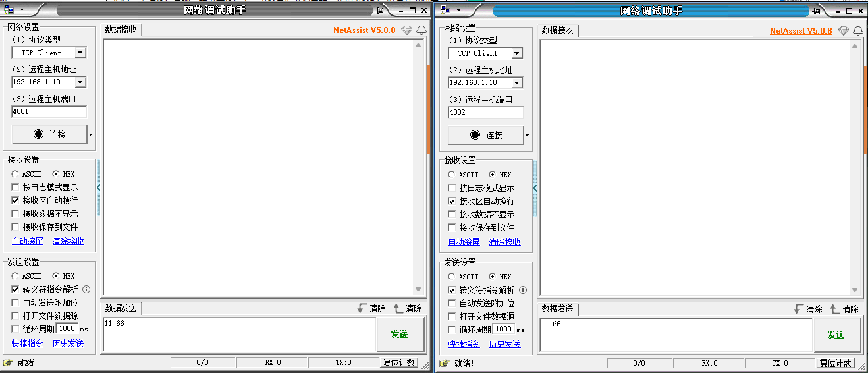The height and width of the screenshot is (373, 868).
Task: Click the down-arrow 清除 in right window send area
Action: [808, 309]
